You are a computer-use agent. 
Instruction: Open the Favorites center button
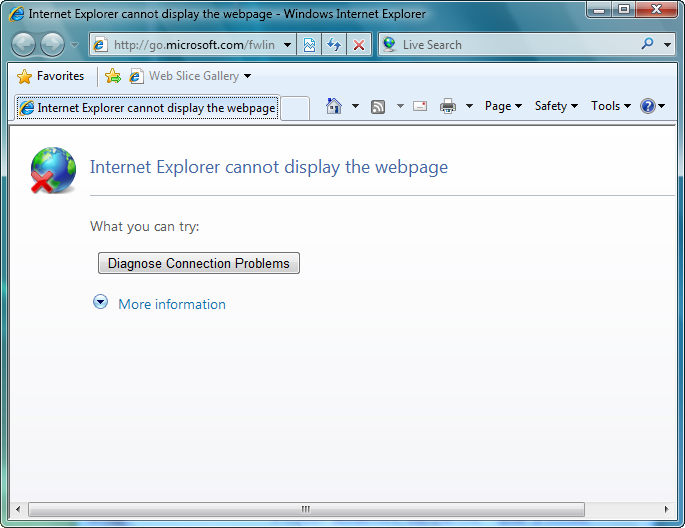[50, 76]
